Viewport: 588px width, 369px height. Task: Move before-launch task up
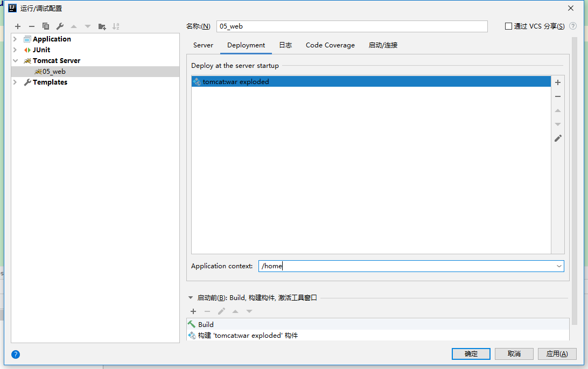[235, 311]
